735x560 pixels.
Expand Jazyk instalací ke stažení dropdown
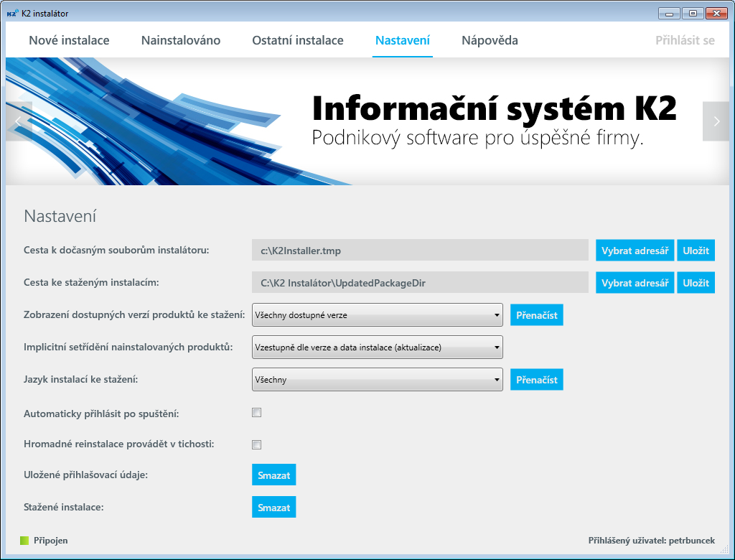tap(378, 379)
